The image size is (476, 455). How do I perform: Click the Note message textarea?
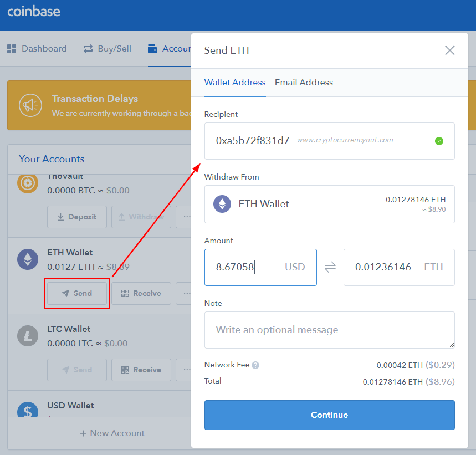[x=329, y=330]
